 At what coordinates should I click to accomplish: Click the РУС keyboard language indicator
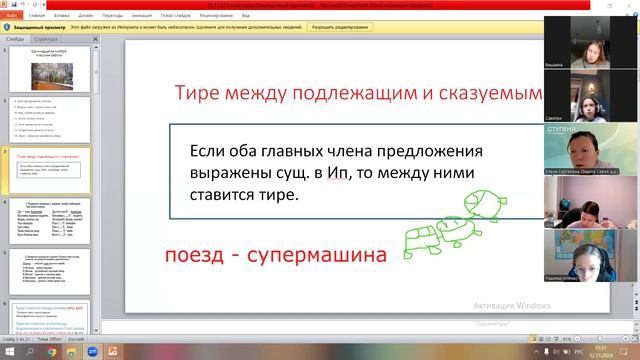click(578, 351)
